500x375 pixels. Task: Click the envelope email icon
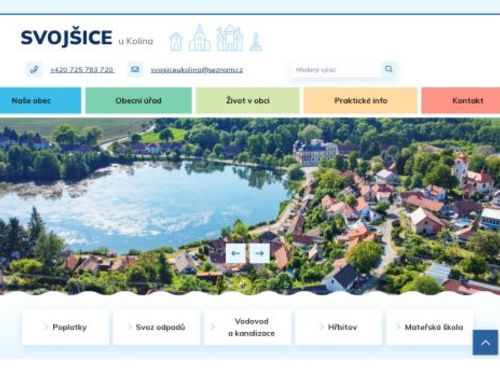tap(135, 69)
